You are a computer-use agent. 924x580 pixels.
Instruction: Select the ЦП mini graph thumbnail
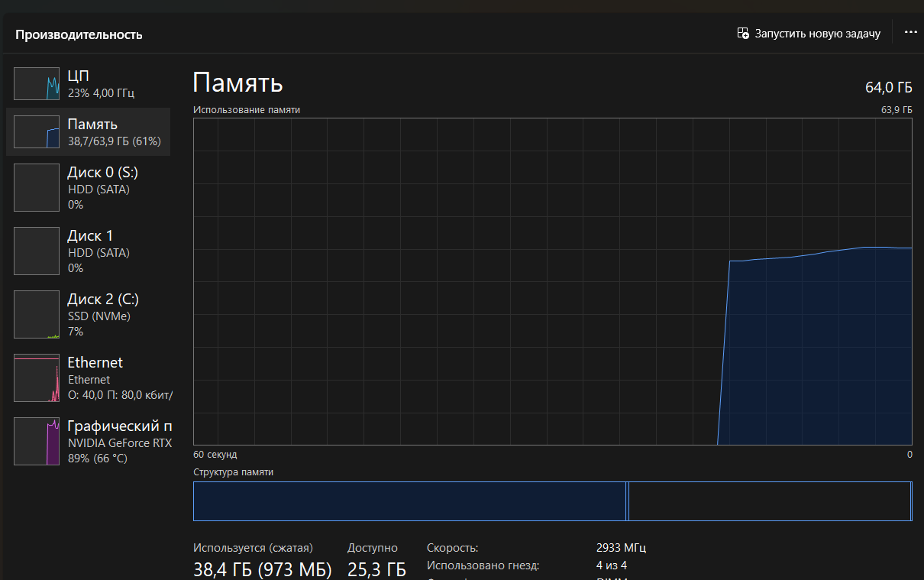pyautogui.click(x=37, y=84)
